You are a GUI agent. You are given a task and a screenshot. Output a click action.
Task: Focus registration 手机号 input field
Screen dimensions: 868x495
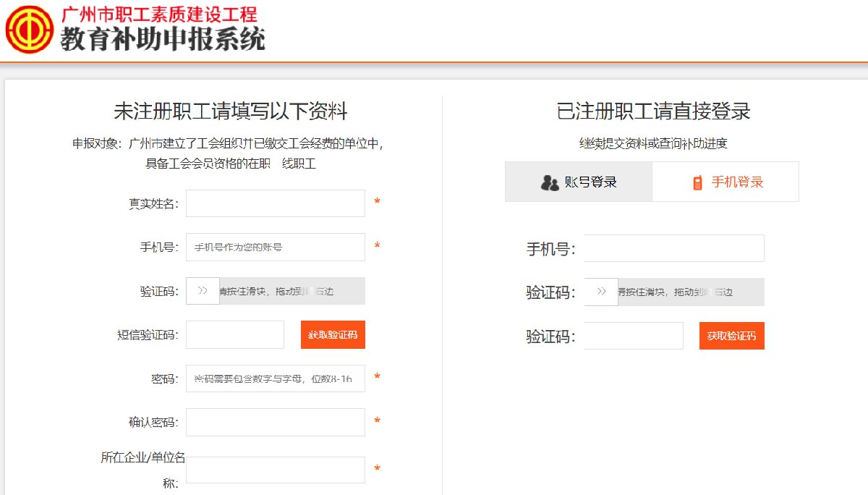coord(275,247)
